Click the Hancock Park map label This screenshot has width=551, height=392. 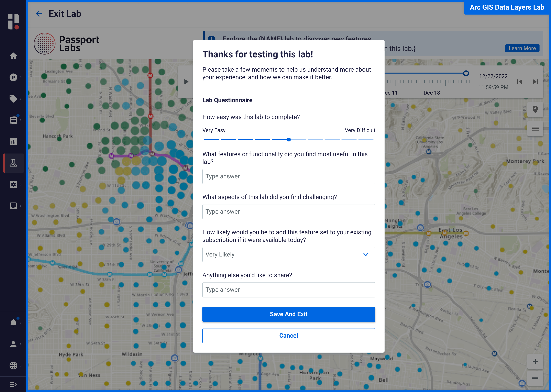tap(58, 136)
